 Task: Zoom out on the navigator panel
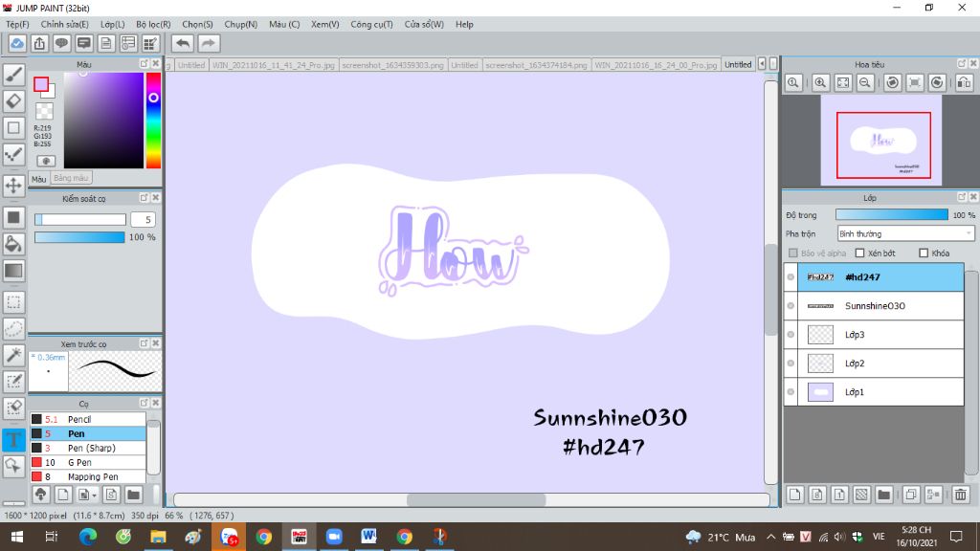865,82
